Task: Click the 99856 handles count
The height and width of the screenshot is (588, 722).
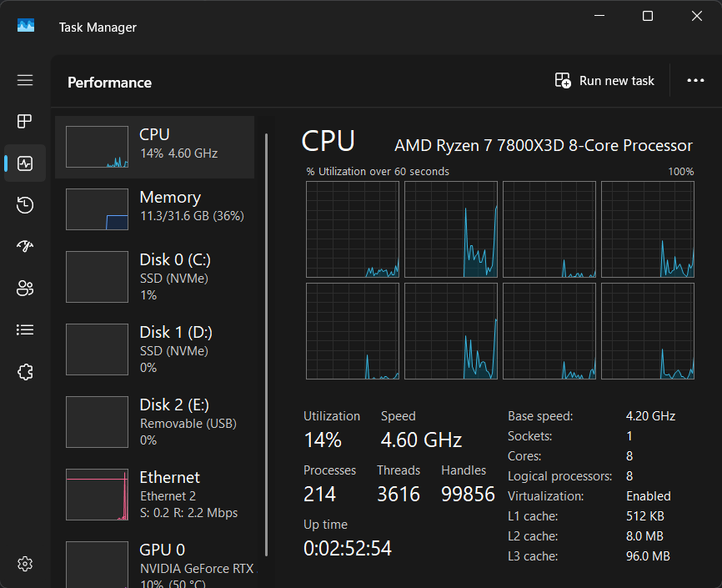Action: (x=468, y=494)
